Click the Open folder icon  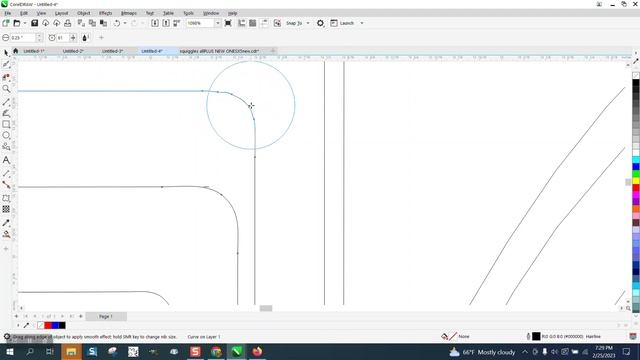[17, 23]
